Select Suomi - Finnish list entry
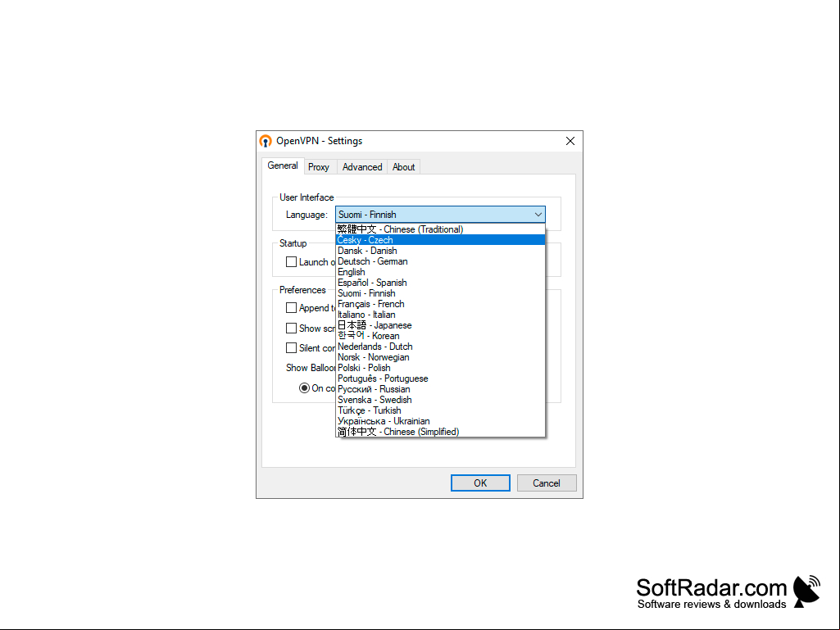Image resolution: width=840 pixels, height=630 pixels. coord(440,293)
